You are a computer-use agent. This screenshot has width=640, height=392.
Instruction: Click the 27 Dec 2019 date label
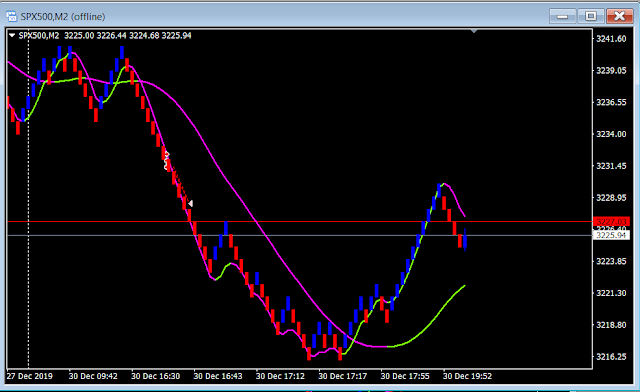[x=29, y=376]
